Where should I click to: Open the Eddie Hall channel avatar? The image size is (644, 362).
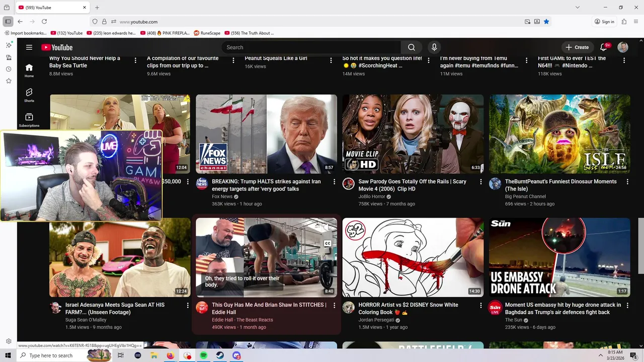(x=202, y=307)
